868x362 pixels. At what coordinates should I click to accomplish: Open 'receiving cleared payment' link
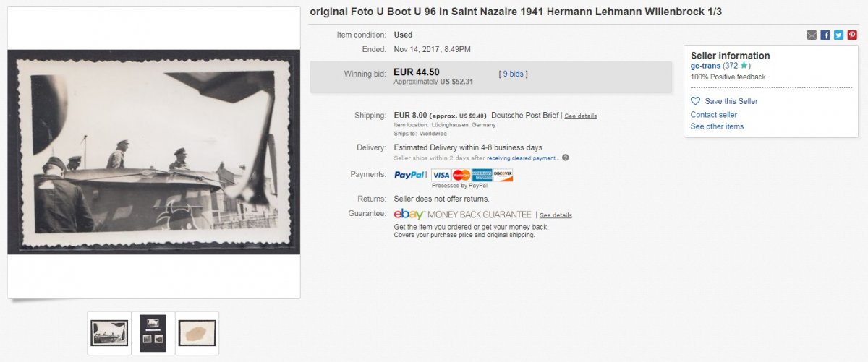pos(521,158)
